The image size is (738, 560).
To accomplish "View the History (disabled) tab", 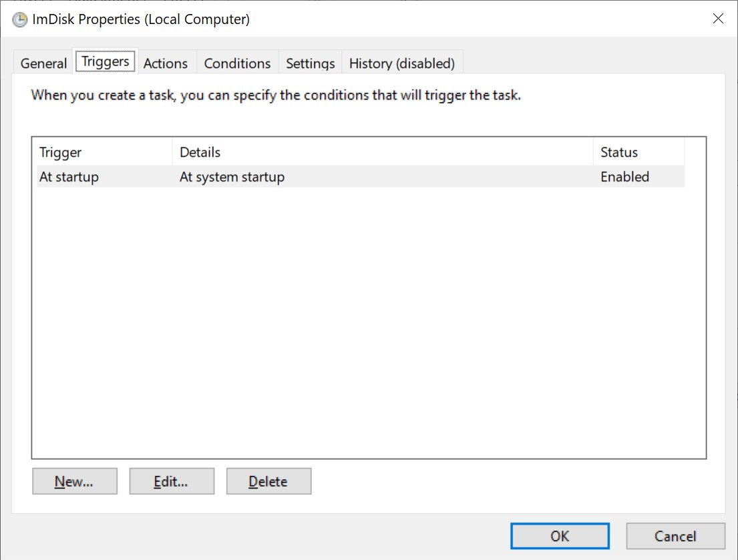I will point(402,63).
